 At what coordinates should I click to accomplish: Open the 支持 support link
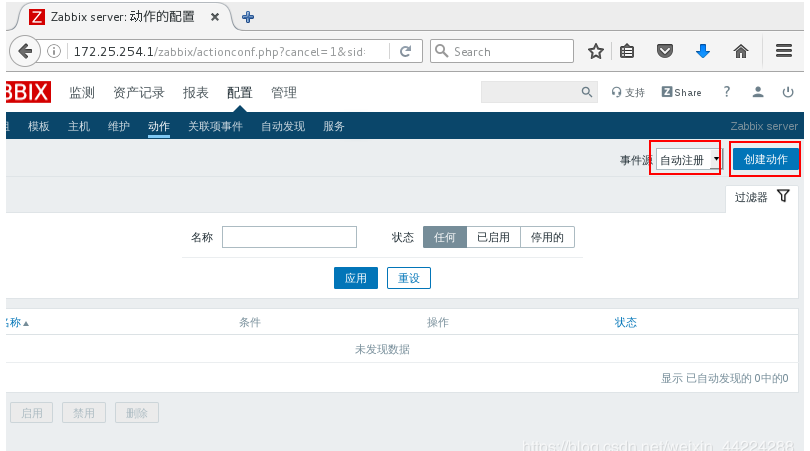click(x=628, y=92)
